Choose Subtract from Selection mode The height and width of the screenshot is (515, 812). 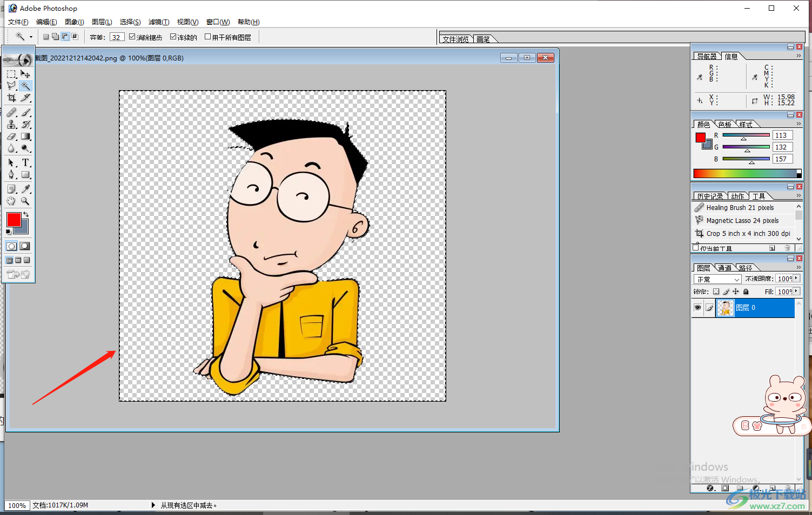click(x=65, y=37)
